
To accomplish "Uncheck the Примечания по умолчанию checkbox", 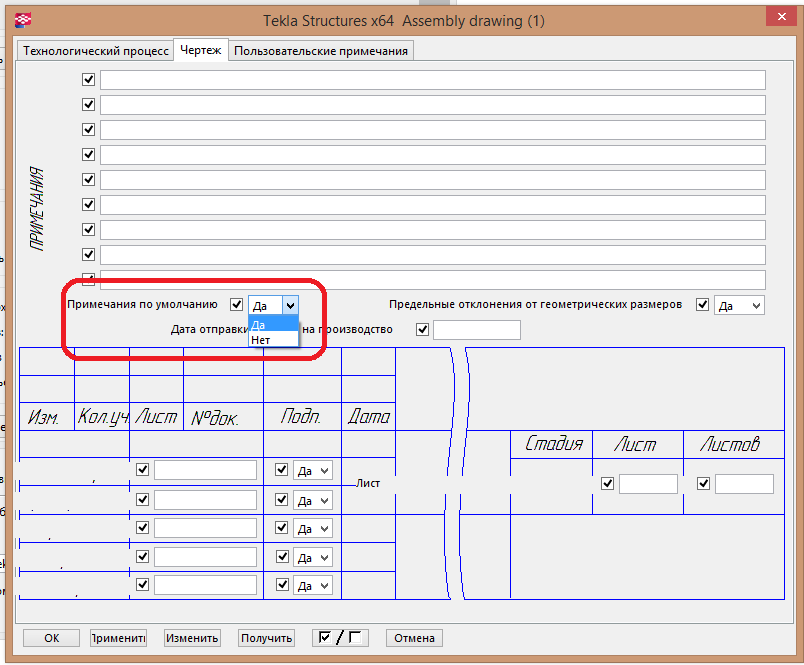I will [x=236, y=305].
